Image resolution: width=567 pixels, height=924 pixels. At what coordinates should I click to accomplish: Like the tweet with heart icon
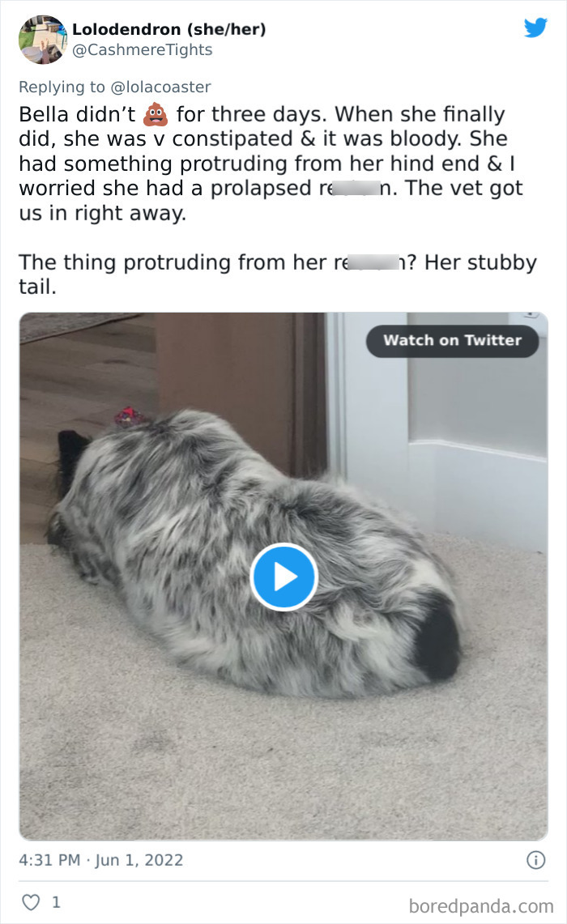click(31, 902)
